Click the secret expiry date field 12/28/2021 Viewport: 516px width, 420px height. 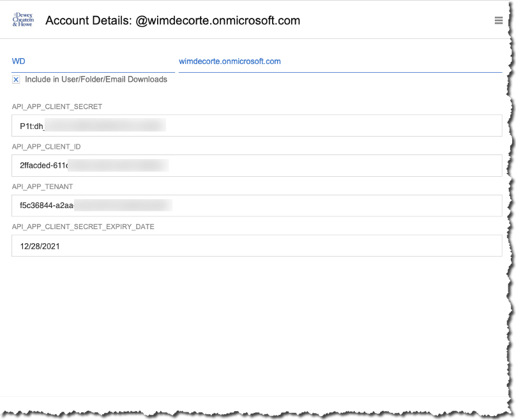pos(257,246)
